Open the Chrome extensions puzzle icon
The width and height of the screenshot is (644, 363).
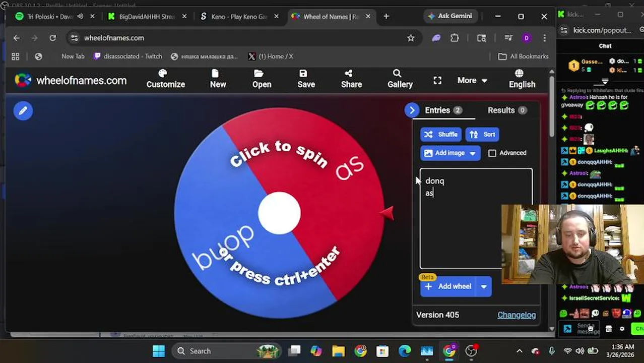455,38
